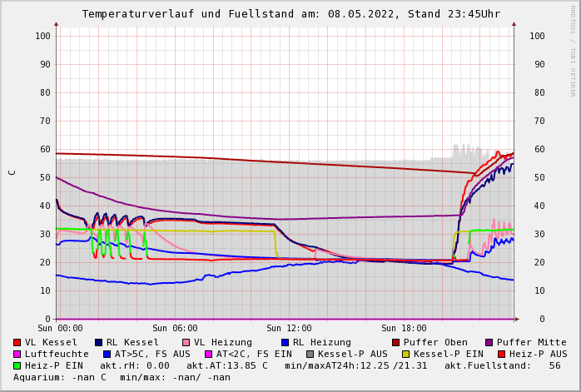Select the green Heiz-P EIN legend swatch
The width and height of the screenshot is (581, 392).
(17, 365)
